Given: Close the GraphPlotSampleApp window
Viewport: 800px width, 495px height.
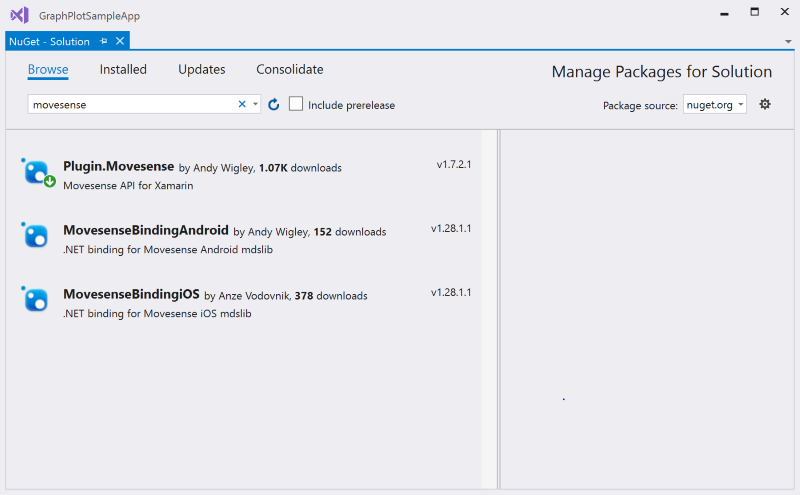Looking at the screenshot, I should tap(785, 12).
